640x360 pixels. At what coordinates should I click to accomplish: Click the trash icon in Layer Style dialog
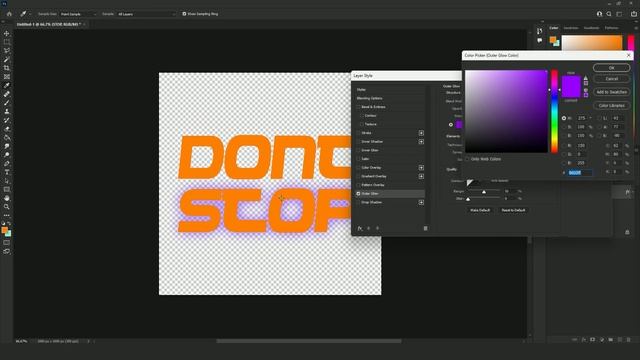coord(425,228)
